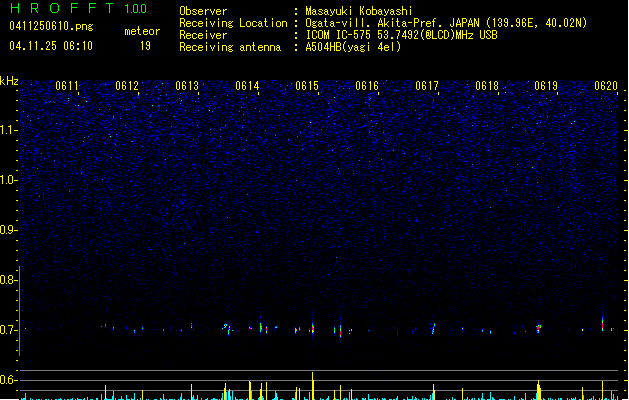This screenshot has width=629, height=400.
Task: Click the 0615 time marker
Action: tap(307, 86)
